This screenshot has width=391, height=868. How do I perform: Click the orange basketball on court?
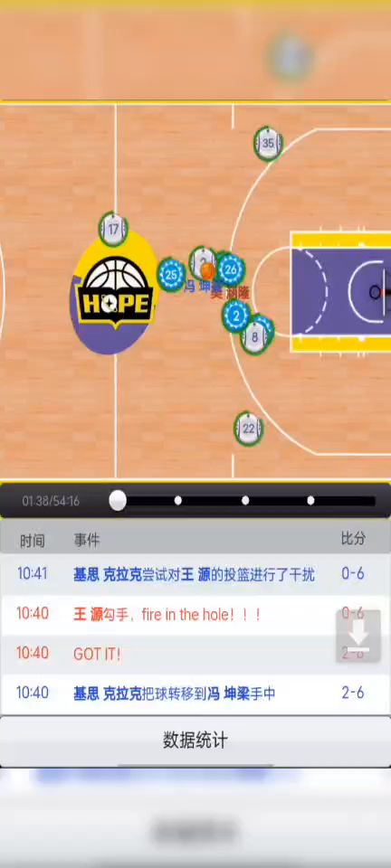click(207, 271)
